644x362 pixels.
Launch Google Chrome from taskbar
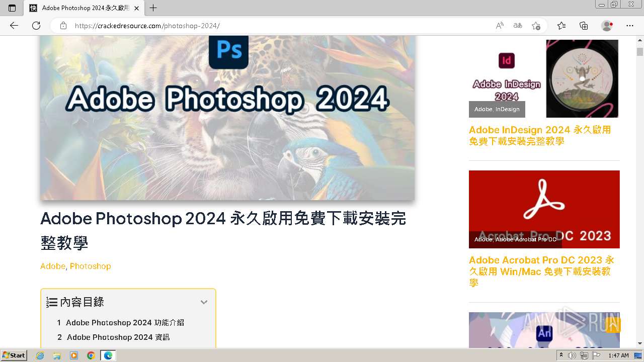coord(91,355)
